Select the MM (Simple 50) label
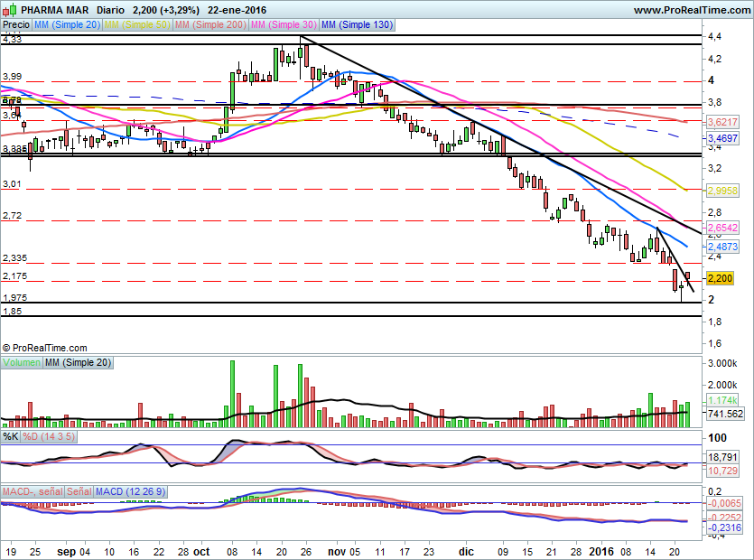 pos(137,24)
